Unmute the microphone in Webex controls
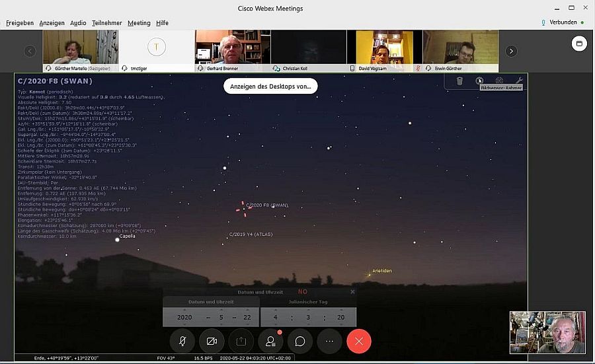595x364 pixels. coord(182,341)
